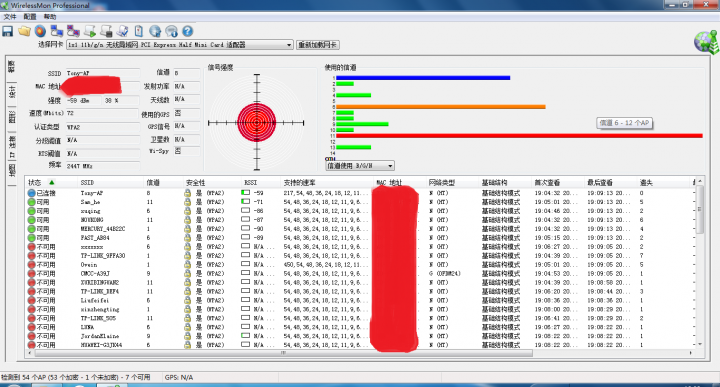Select the MERCURY_44B22C row SSID
Viewport: 720px width, 387px height.
tap(103, 229)
